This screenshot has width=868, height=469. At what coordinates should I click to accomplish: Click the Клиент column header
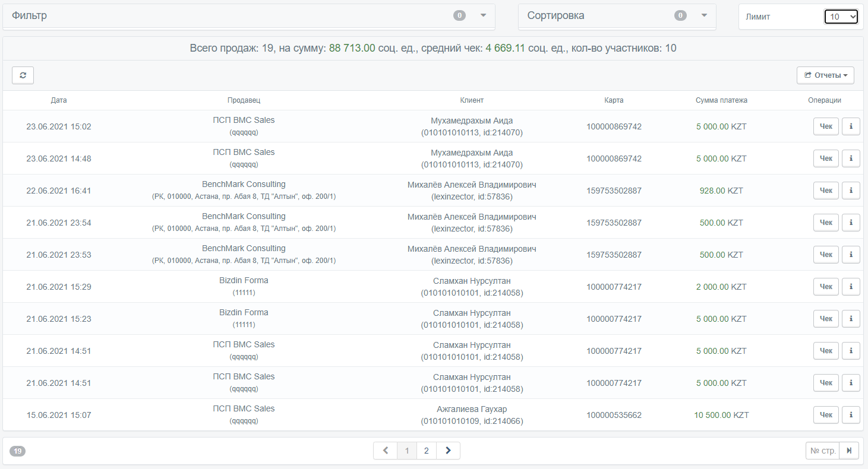click(x=472, y=100)
